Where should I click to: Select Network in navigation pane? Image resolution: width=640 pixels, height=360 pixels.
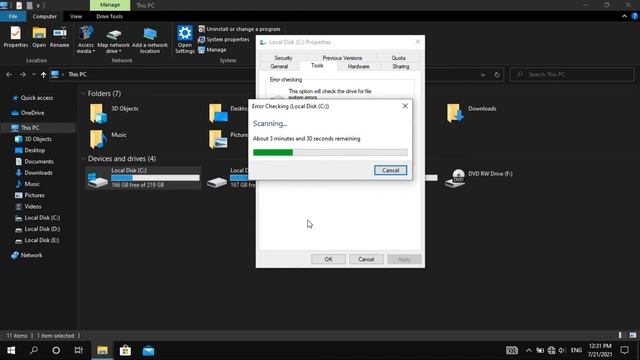(x=27, y=255)
